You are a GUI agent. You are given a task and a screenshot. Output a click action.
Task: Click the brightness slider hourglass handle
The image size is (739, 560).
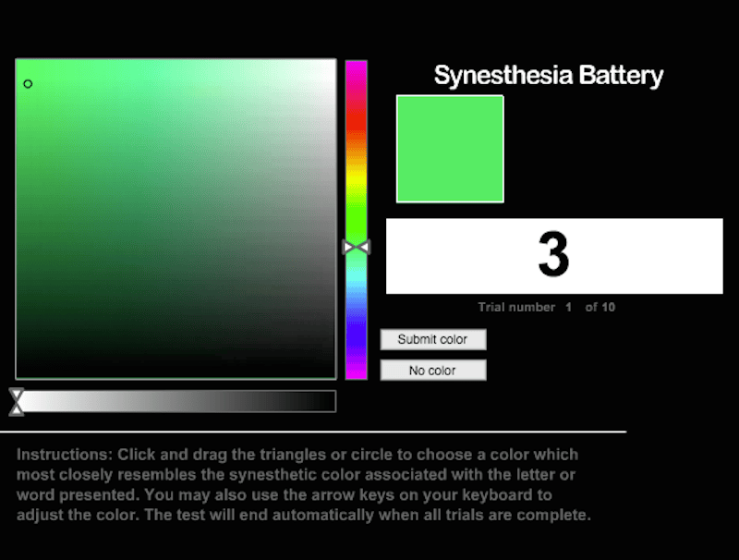click(17, 402)
